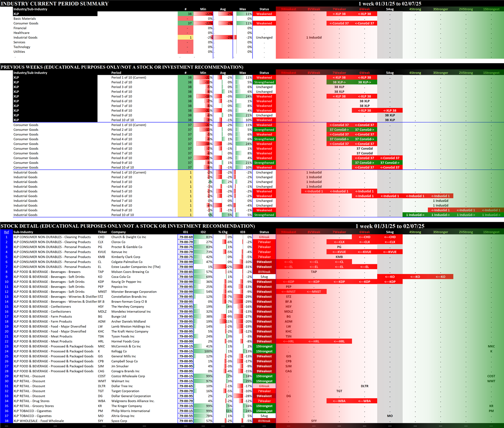The image size is (504, 428).
Task: Click the ID1 cell '79-00-69' for Church & Dwight
Action: click(186, 237)
